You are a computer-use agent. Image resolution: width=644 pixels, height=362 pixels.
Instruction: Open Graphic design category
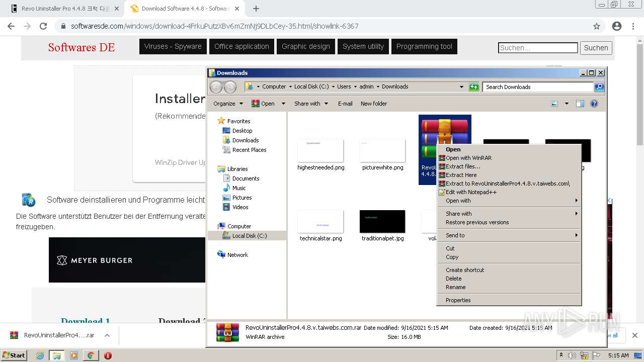pyautogui.click(x=305, y=46)
